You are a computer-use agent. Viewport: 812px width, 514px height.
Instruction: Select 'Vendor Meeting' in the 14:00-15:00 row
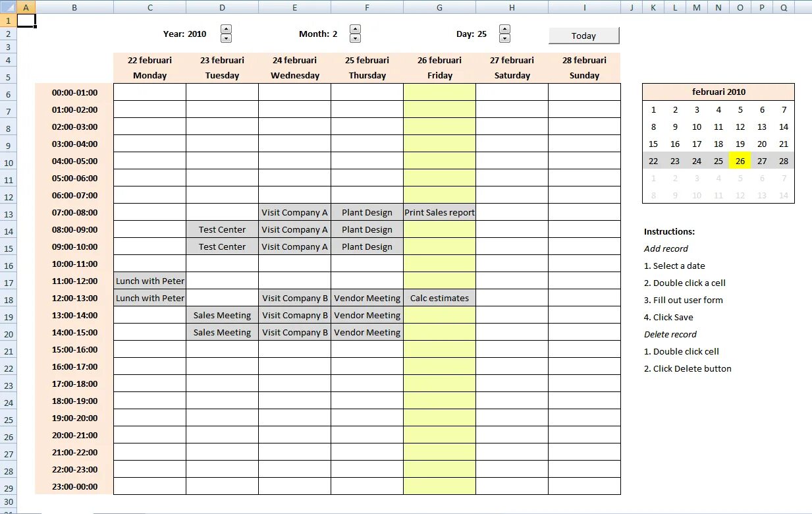(x=367, y=332)
